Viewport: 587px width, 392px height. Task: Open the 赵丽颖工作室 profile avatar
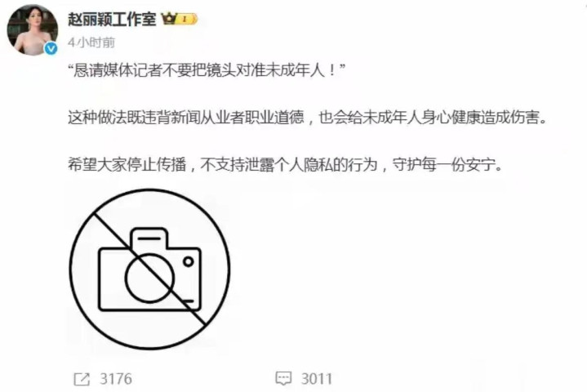coord(33,30)
